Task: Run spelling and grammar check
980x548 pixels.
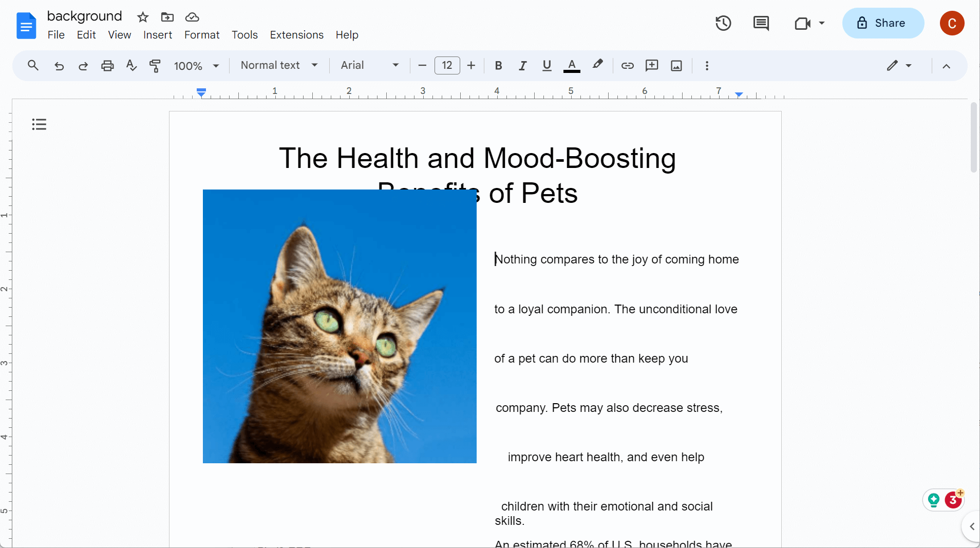Action: tap(131, 65)
